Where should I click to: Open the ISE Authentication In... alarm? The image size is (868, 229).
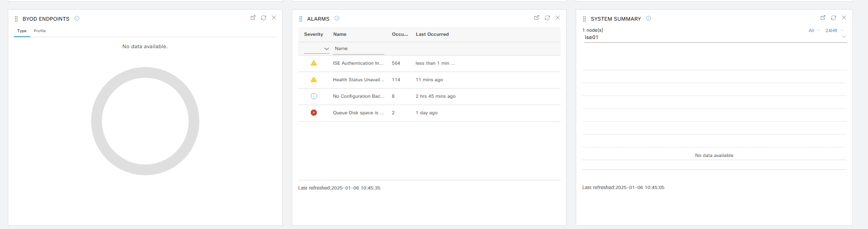358,63
